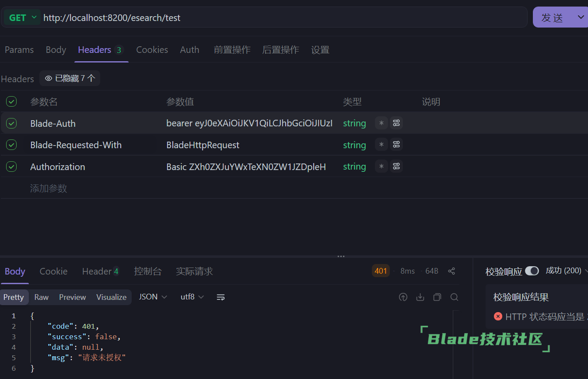Open settings icon for Authorization header row
588x379 pixels.
[x=396, y=167]
